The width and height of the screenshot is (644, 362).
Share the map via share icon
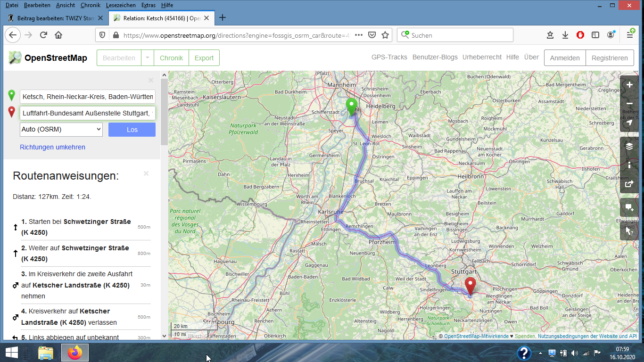pyautogui.click(x=629, y=184)
